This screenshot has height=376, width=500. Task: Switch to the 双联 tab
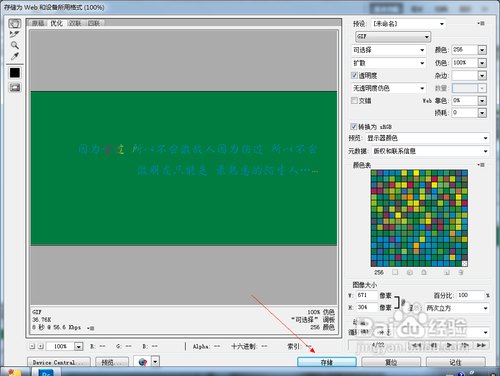[x=75, y=23]
